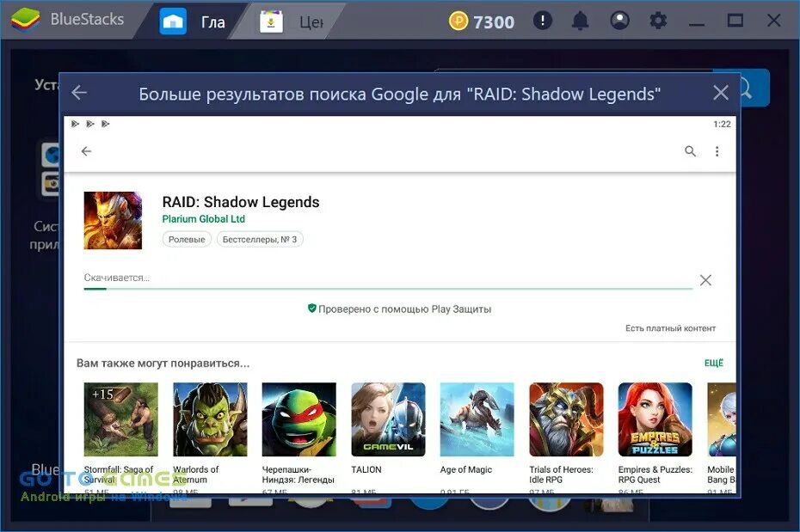Open the notifications bell
Screen dimensions: 800x532
tap(580, 21)
